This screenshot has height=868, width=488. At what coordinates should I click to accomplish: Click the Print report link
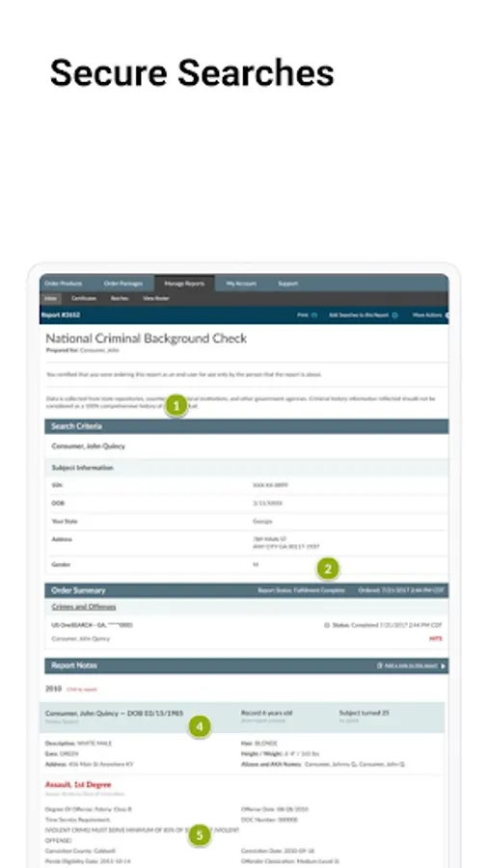(303, 315)
